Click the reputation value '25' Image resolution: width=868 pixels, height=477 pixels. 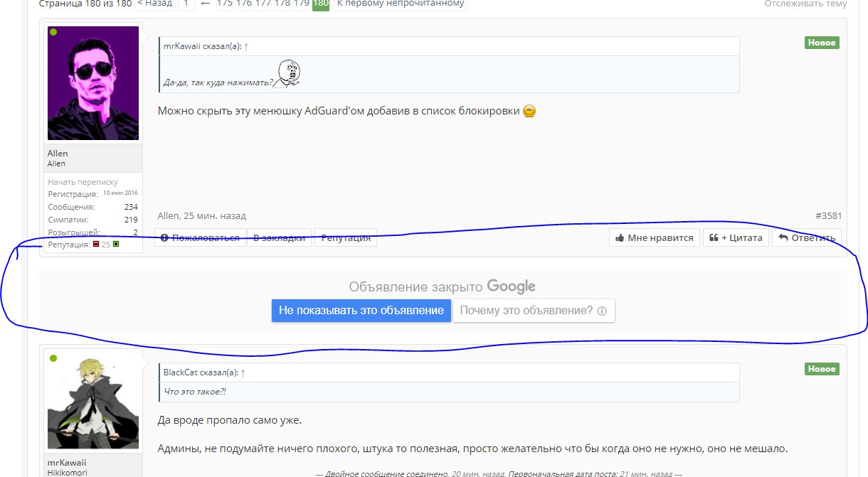[x=106, y=244]
